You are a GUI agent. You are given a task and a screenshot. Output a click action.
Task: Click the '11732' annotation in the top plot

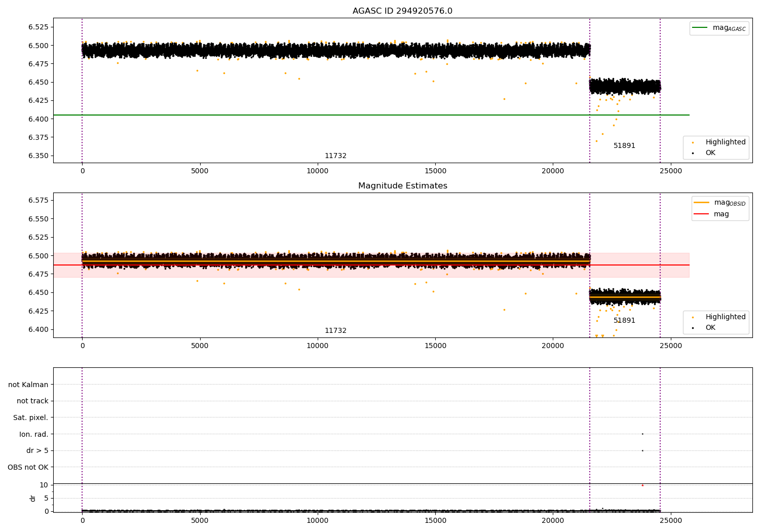click(335, 156)
